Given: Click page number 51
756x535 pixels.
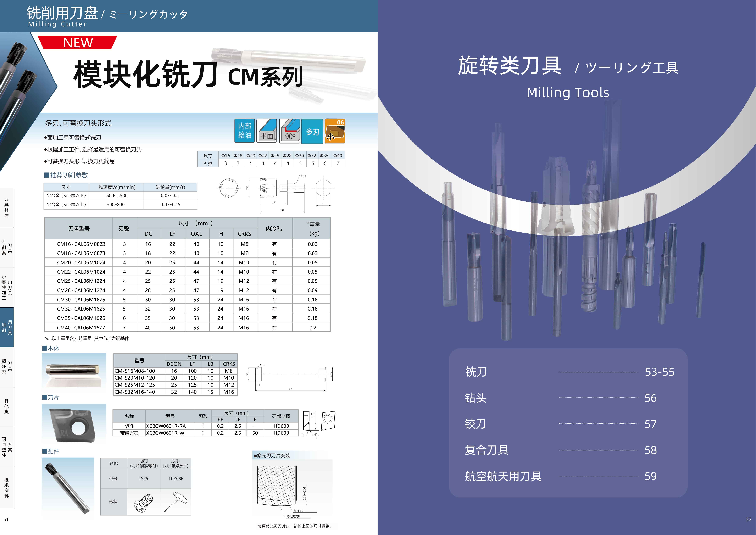Looking at the screenshot, I should pyautogui.click(x=6, y=519).
